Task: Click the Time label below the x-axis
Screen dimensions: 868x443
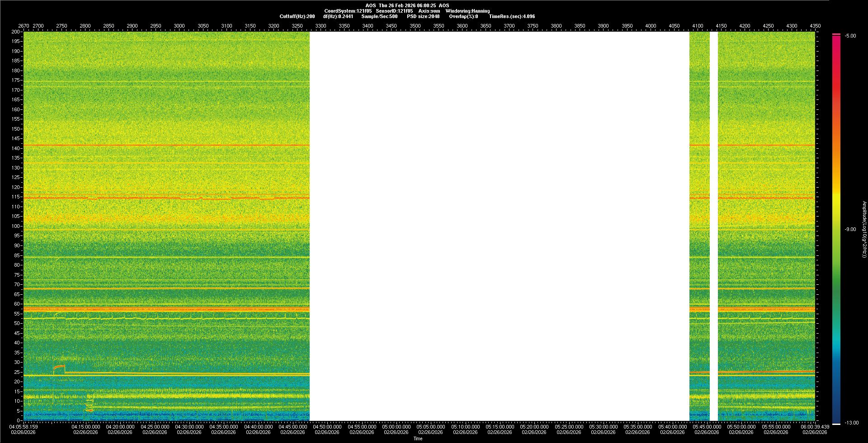Action: coord(418,438)
